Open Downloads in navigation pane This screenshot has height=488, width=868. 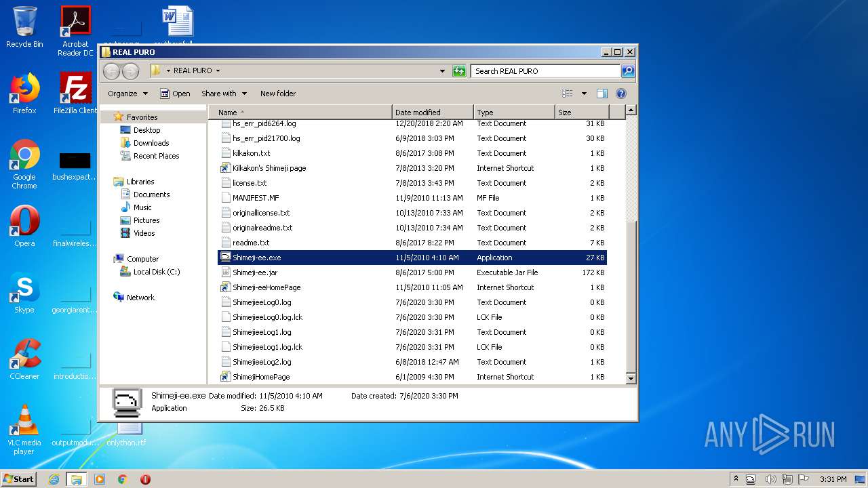(151, 143)
